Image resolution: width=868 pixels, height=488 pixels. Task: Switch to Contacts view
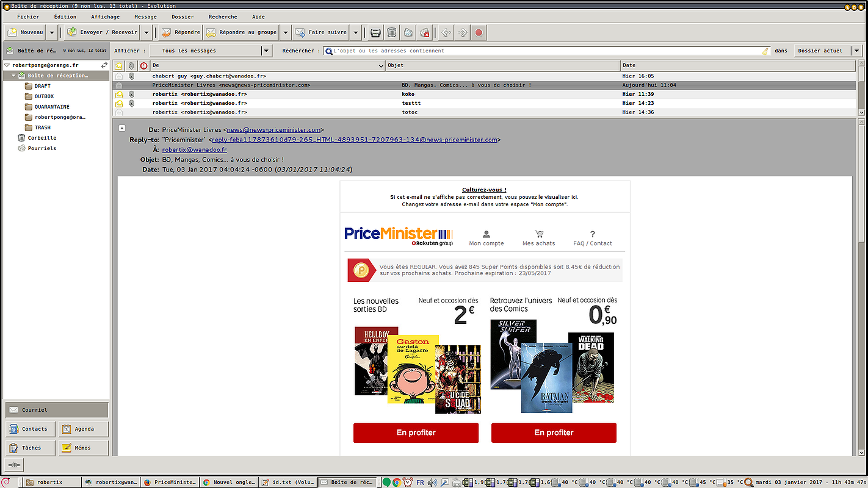(x=31, y=429)
